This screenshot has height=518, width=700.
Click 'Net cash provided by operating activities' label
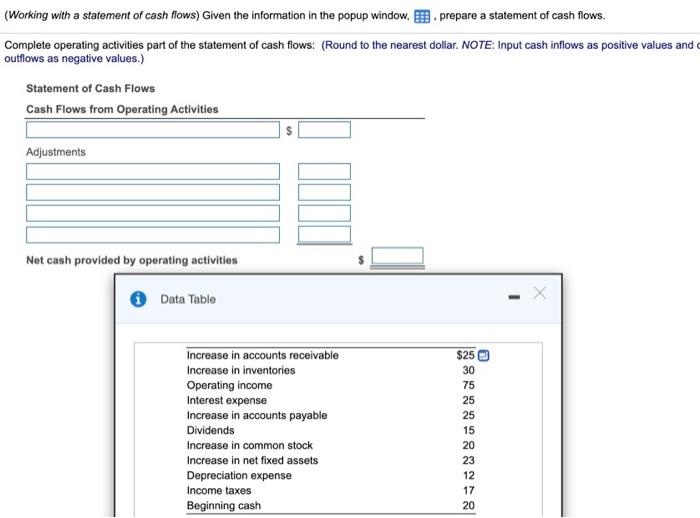point(132,260)
